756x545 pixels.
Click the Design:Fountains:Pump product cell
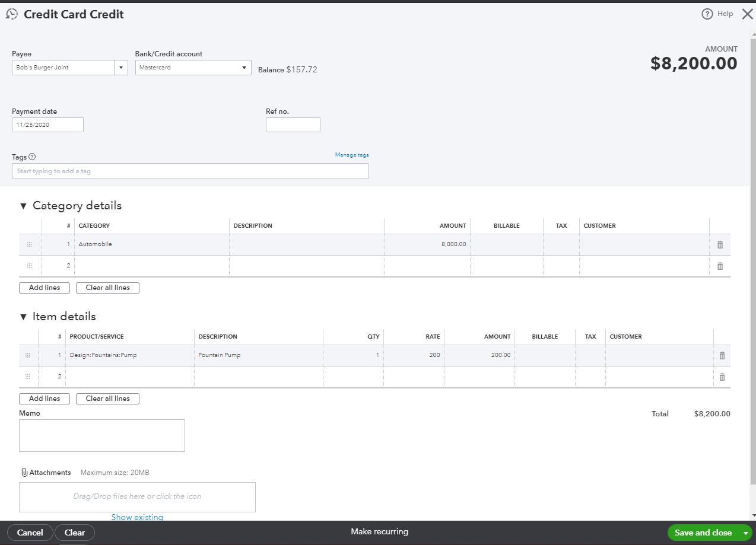click(130, 355)
